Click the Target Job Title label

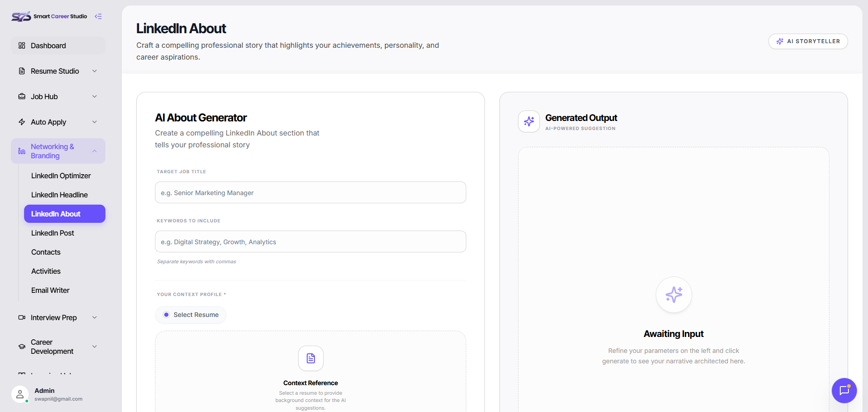click(181, 172)
